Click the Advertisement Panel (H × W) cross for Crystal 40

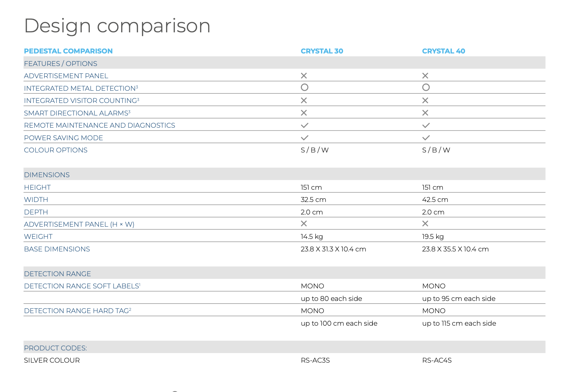(x=425, y=224)
